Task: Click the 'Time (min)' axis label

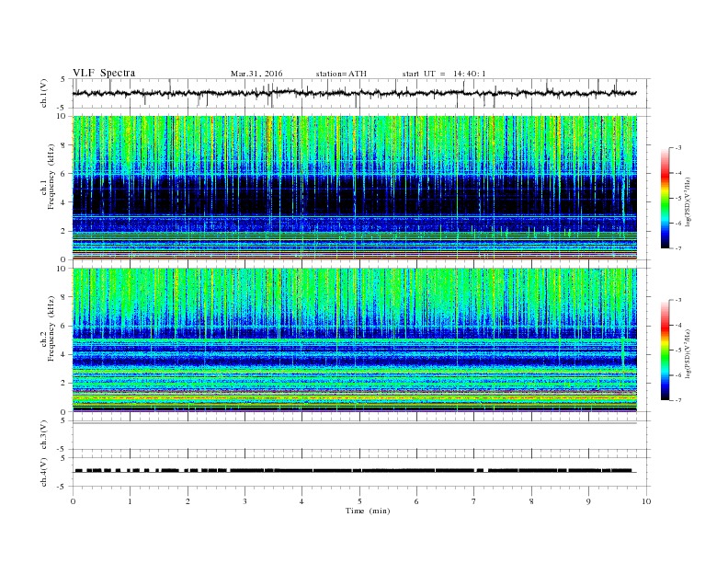Action: 368,511
